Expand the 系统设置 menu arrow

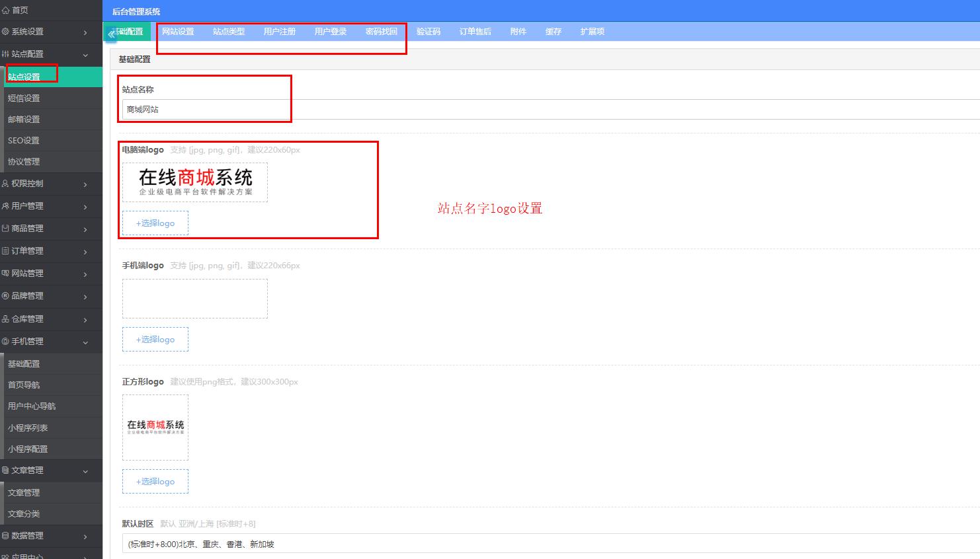85,32
